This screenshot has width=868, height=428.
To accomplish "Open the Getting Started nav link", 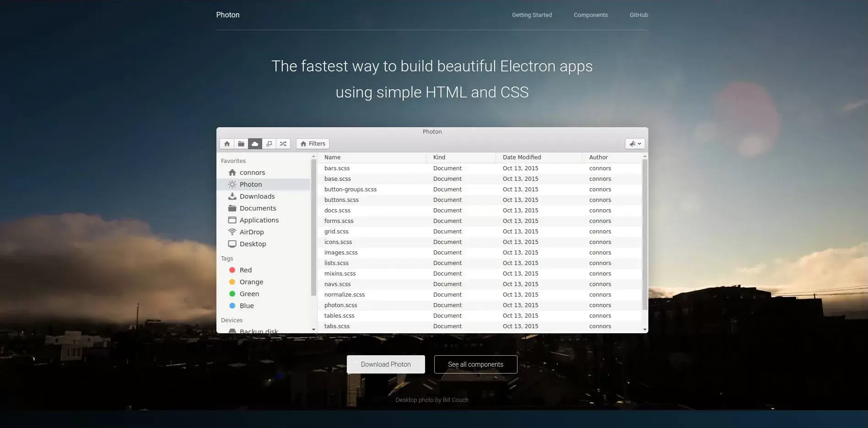I will (532, 15).
